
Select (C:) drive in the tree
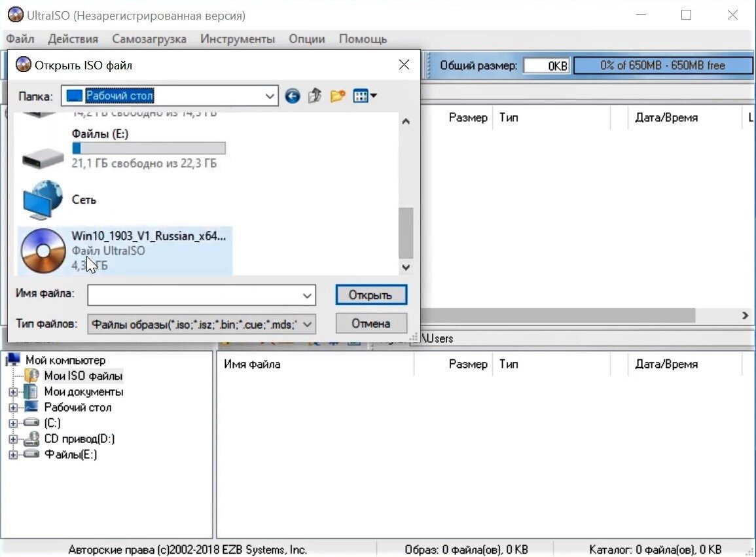tap(52, 423)
